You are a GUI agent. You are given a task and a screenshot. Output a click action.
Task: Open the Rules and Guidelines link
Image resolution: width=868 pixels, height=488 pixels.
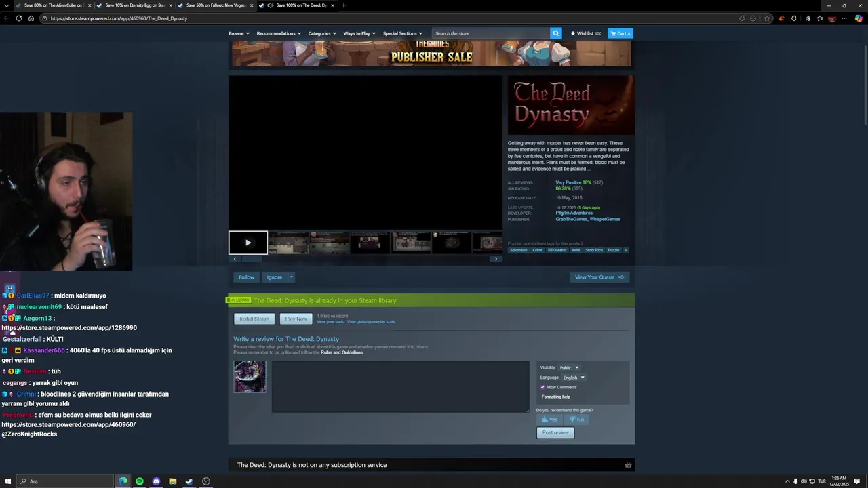(342, 352)
